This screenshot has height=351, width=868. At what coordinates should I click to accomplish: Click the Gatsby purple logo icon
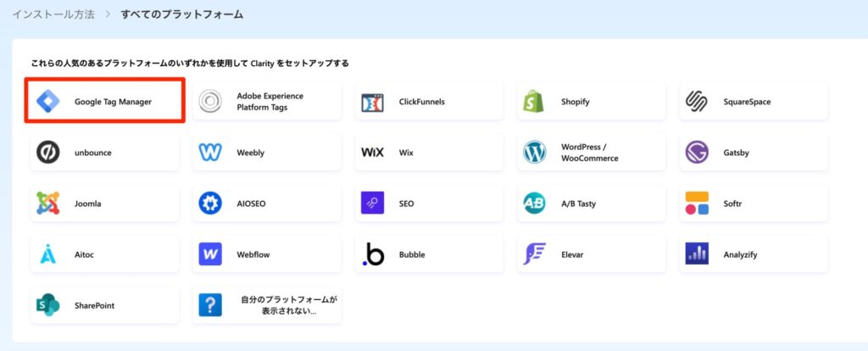697,153
